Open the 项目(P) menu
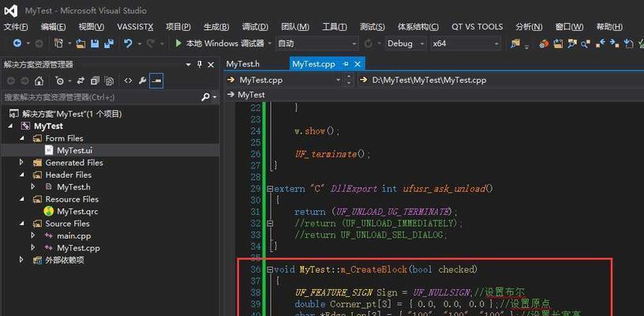Viewport: 644px width, 316px height. [178, 27]
